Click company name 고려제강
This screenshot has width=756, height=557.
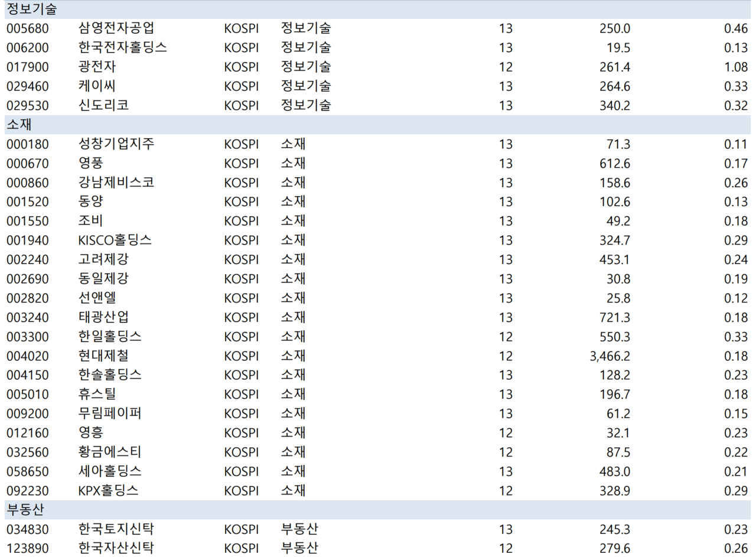point(103,259)
